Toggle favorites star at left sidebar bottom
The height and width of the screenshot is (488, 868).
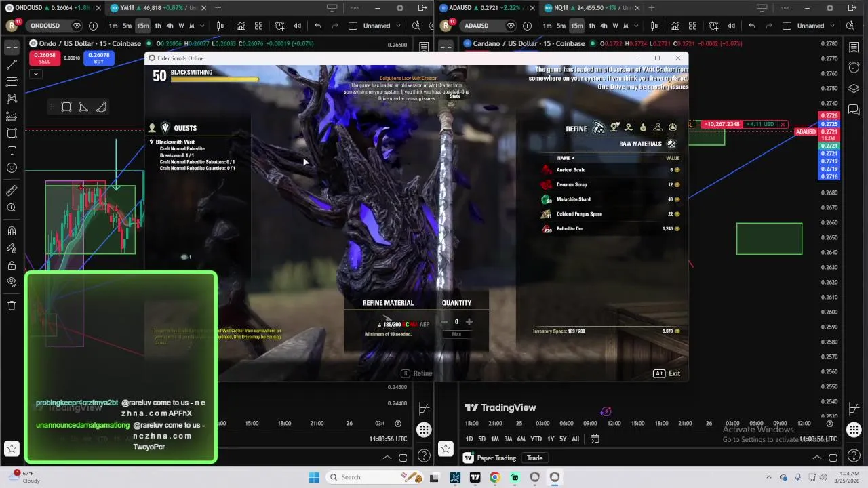12,449
